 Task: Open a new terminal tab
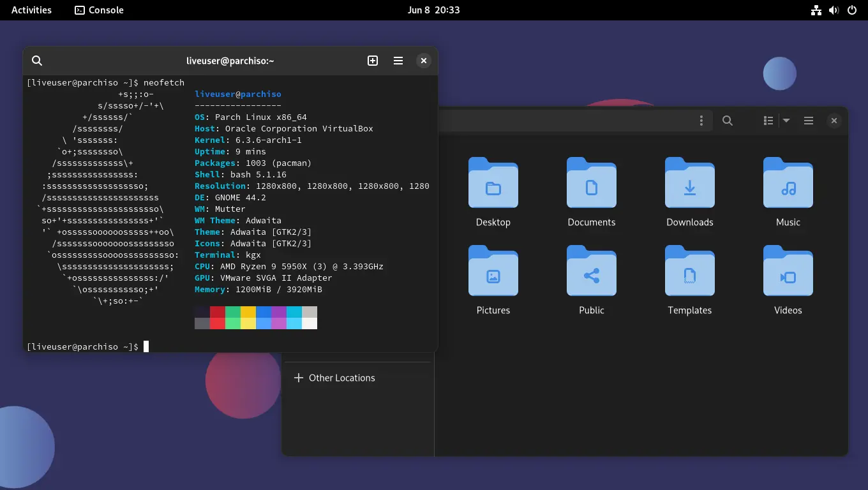(x=373, y=61)
